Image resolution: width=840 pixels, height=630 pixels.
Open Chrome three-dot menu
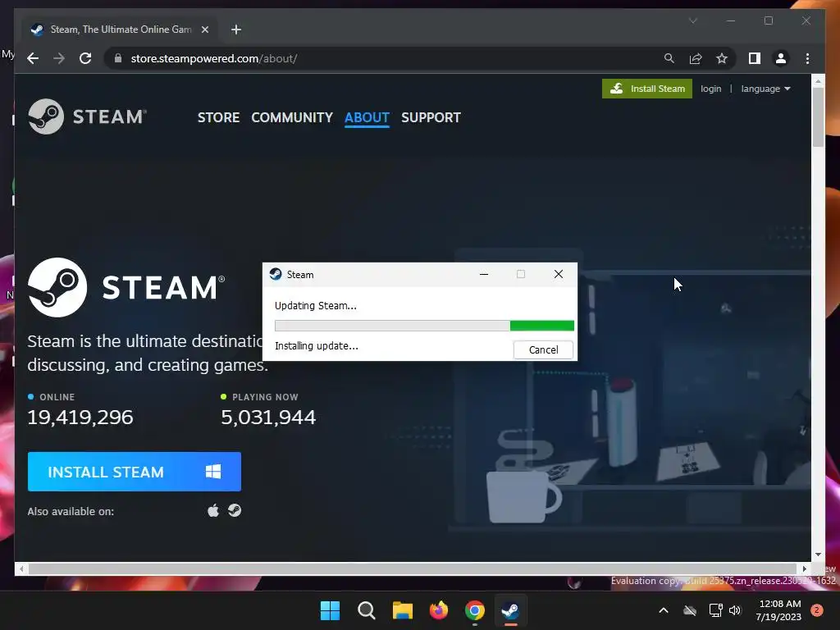pyautogui.click(x=807, y=58)
